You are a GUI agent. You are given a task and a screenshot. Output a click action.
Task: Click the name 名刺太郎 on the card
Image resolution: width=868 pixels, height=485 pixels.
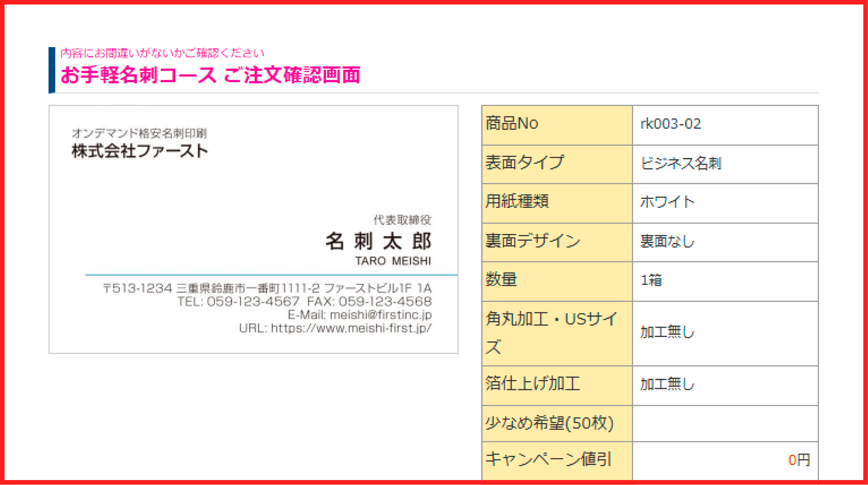378,242
